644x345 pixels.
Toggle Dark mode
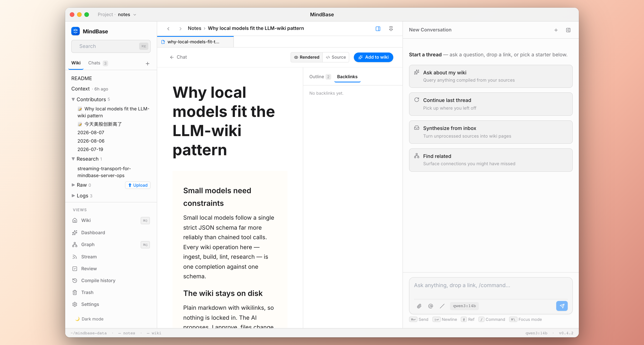pyautogui.click(x=89, y=319)
